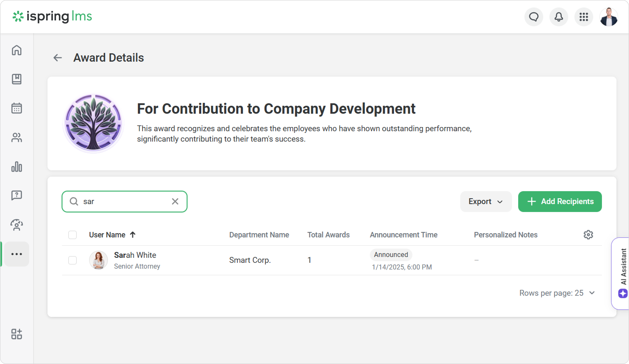Image resolution: width=629 pixels, height=364 pixels.
Task: Click the Add Recipients button
Action: pyautogui.click(x=560, y=202)
